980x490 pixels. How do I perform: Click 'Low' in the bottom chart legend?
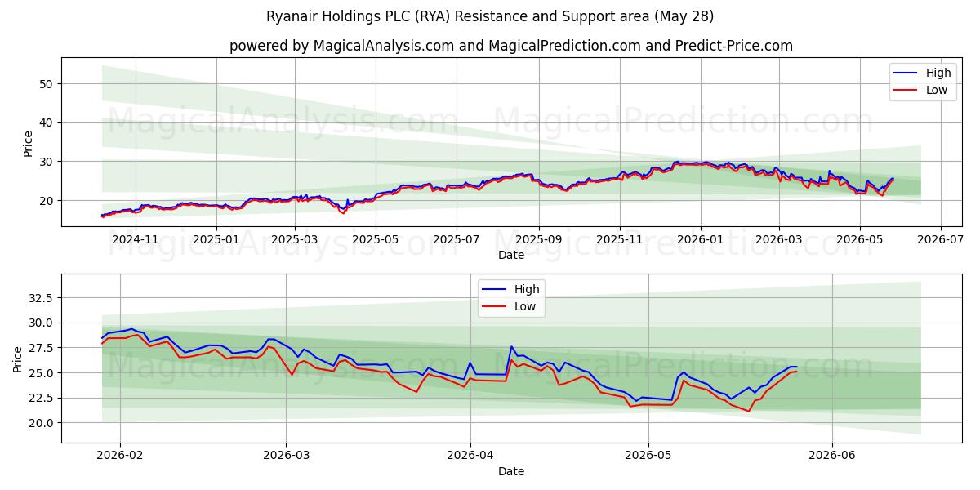(525, 306)
